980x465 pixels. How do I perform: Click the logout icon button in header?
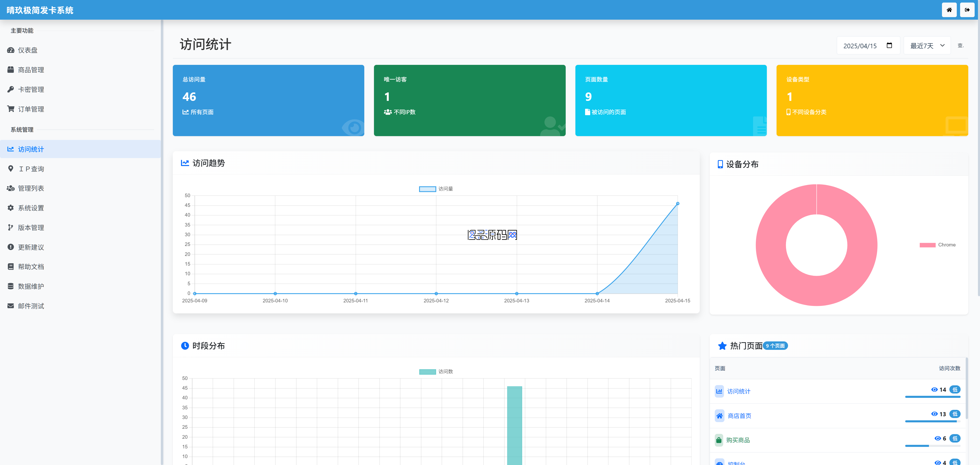click(x=967, y=10)
